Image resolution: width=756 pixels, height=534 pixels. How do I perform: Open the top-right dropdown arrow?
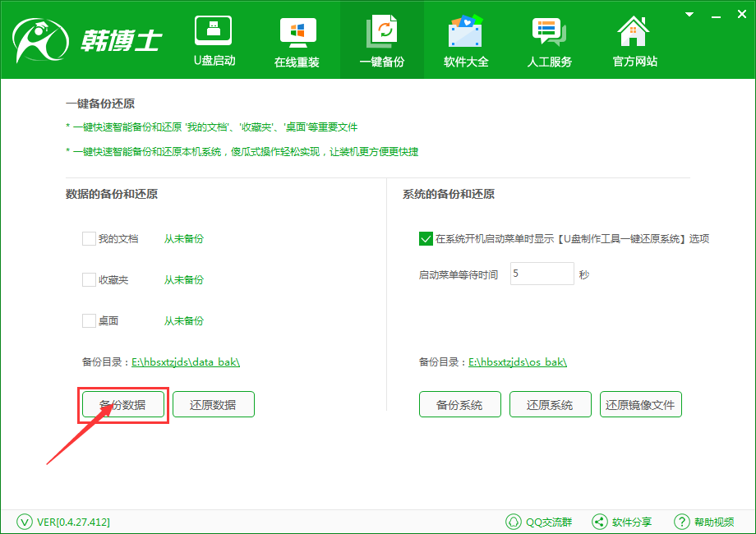tap(689, 14)
